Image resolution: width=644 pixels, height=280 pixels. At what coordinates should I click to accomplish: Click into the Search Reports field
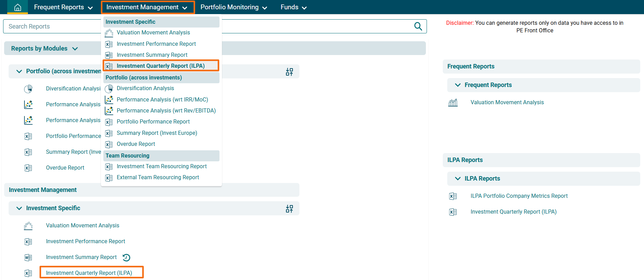[x=52, y=26]
